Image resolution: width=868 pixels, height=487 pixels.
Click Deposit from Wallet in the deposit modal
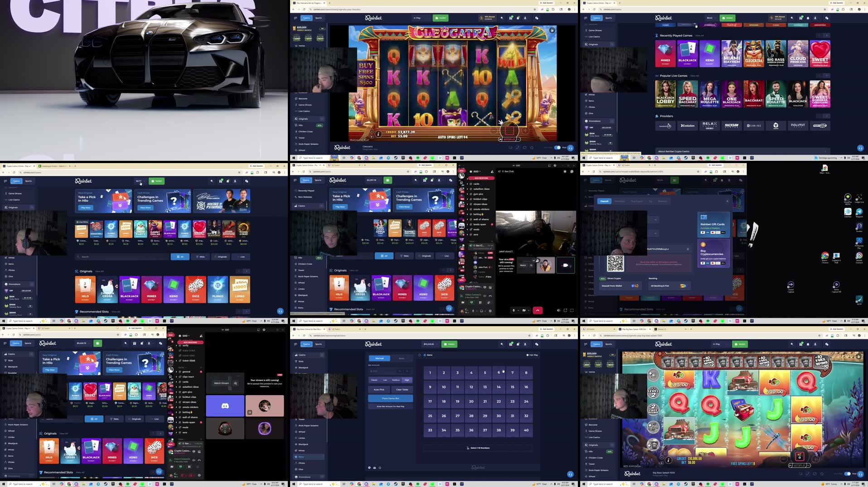(x=620, y=285)
